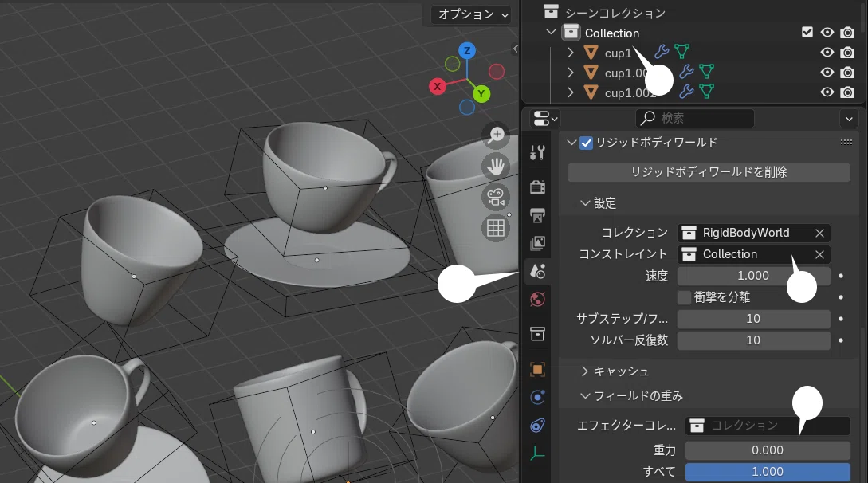Disable cup1 in renders with camera icon
868x483 pixels.
pyautogui.click(x=847, y=53)
